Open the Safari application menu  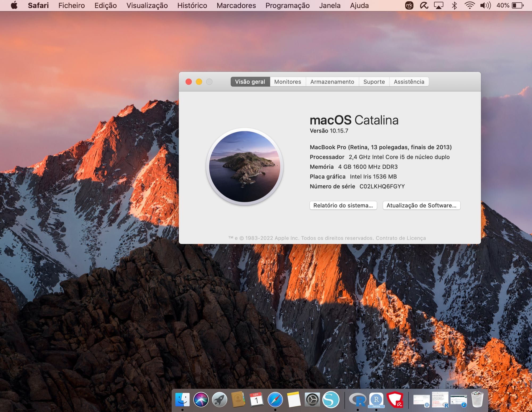point(38,5)
